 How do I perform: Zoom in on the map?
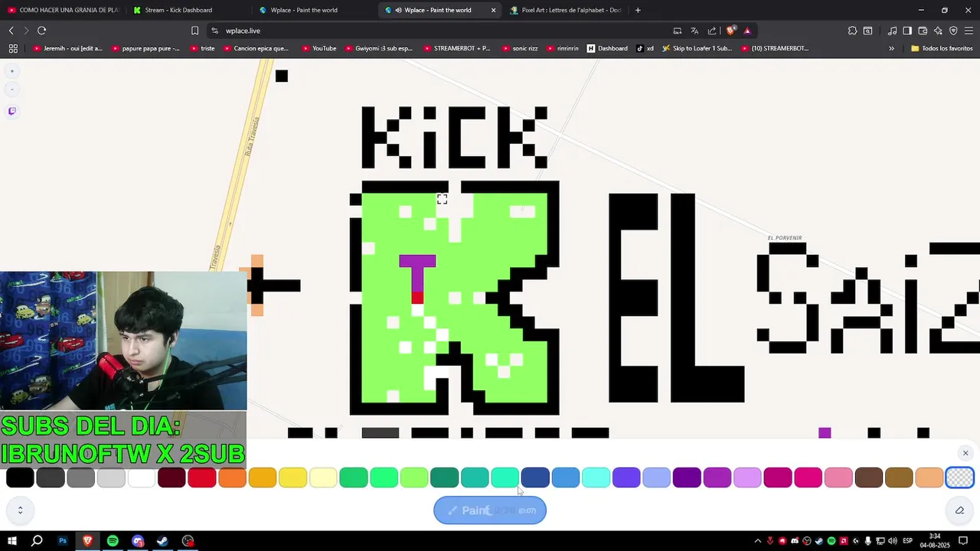(11, 71)
